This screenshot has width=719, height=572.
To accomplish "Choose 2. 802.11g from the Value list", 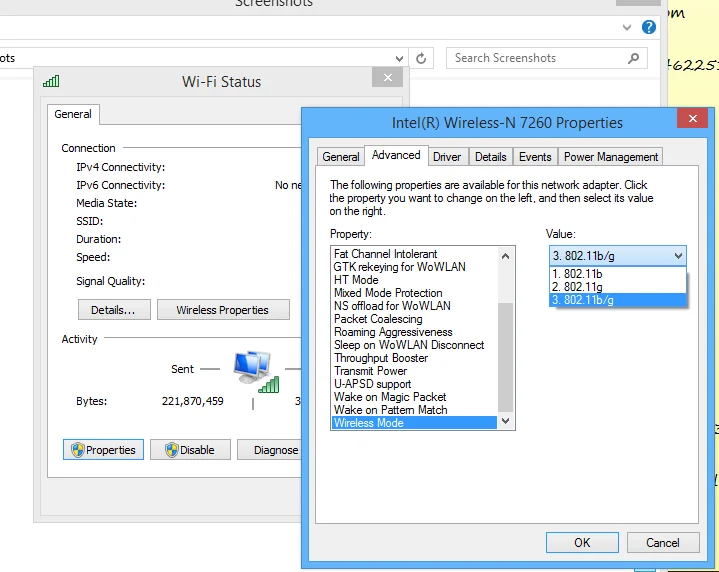I will click(618, 287).
